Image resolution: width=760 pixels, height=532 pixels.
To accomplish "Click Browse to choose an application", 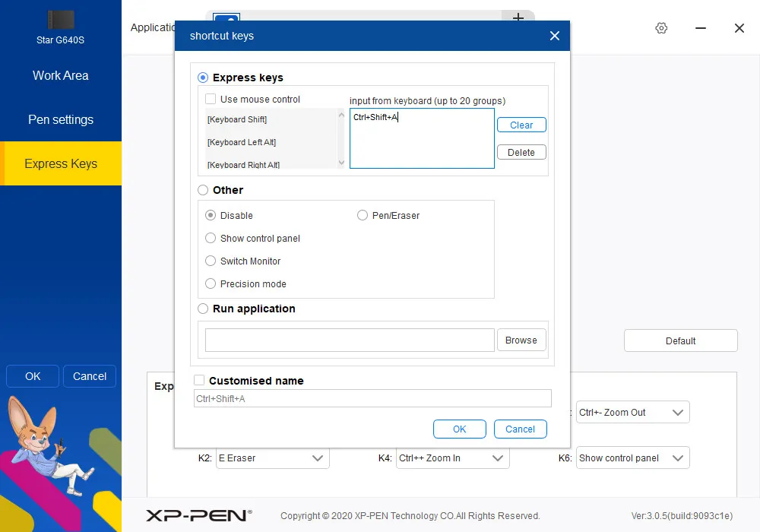I will [x=521, y=340].
